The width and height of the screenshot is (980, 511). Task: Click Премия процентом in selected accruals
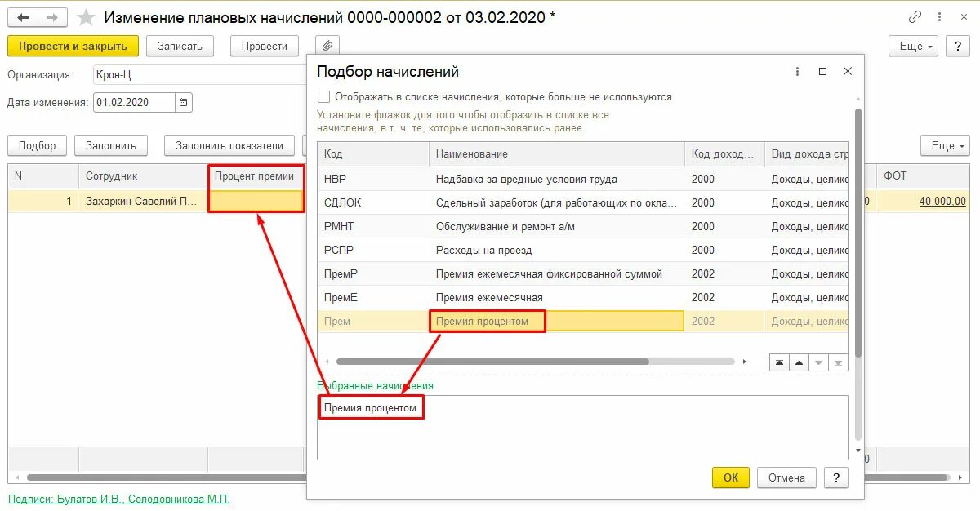[x=371, y=408]
